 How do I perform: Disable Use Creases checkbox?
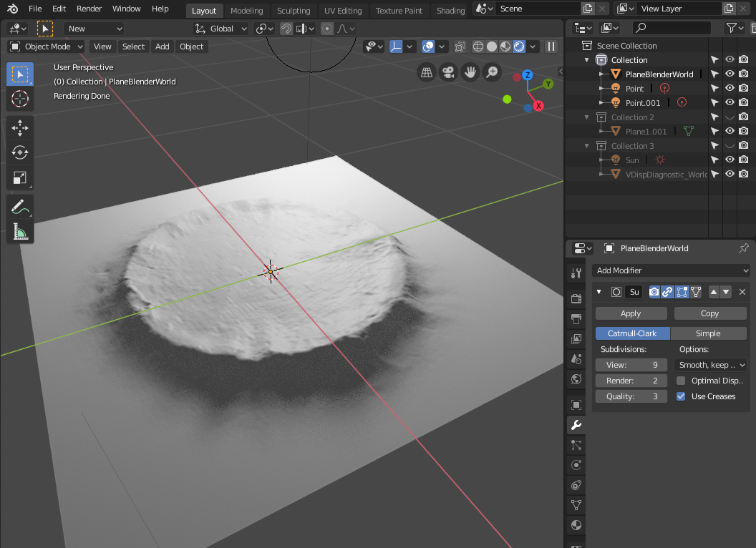[679, 396]
